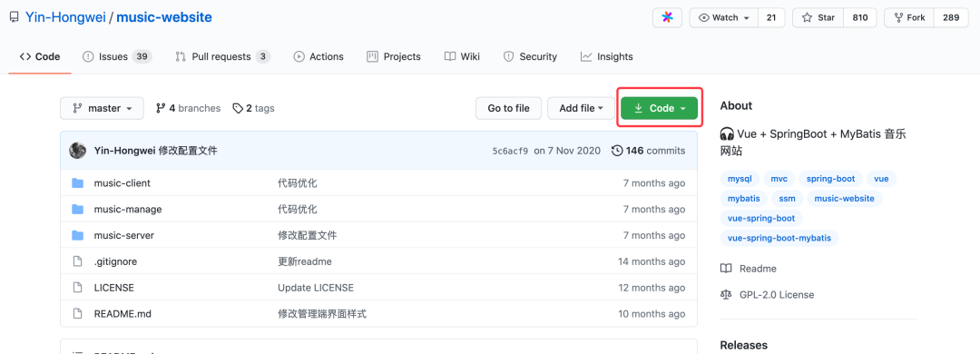The width and height of the screenshot is (980, 354).
Task: Open the Yin-Hongwei owner link in title
Action: (65, 17)
